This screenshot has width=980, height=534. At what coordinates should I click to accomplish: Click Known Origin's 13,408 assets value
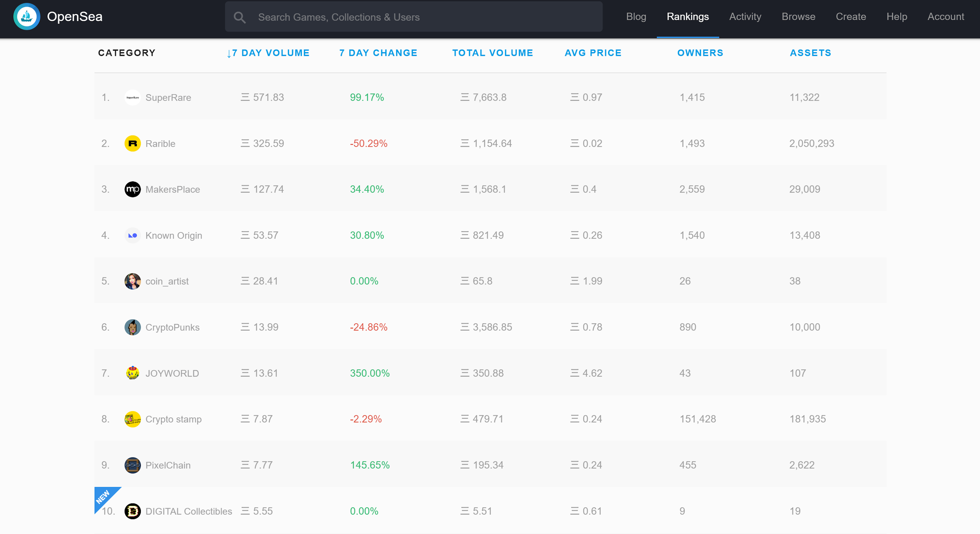[x=805, y=235]
